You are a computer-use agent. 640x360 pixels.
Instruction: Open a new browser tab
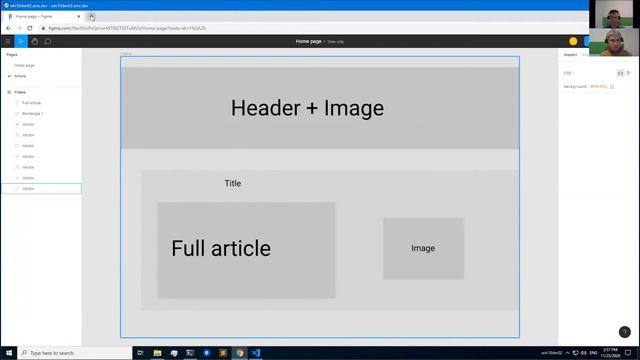pos(91,17)
